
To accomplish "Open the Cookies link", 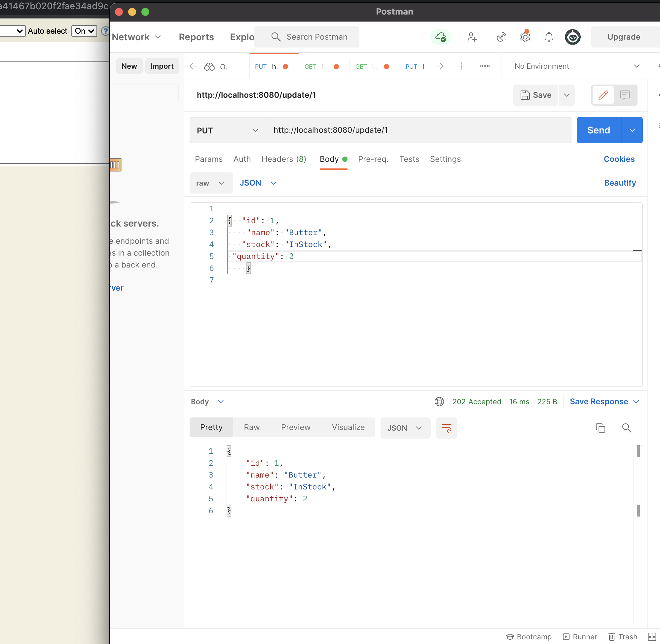I will pyautogui.click(x=619, y=159).
